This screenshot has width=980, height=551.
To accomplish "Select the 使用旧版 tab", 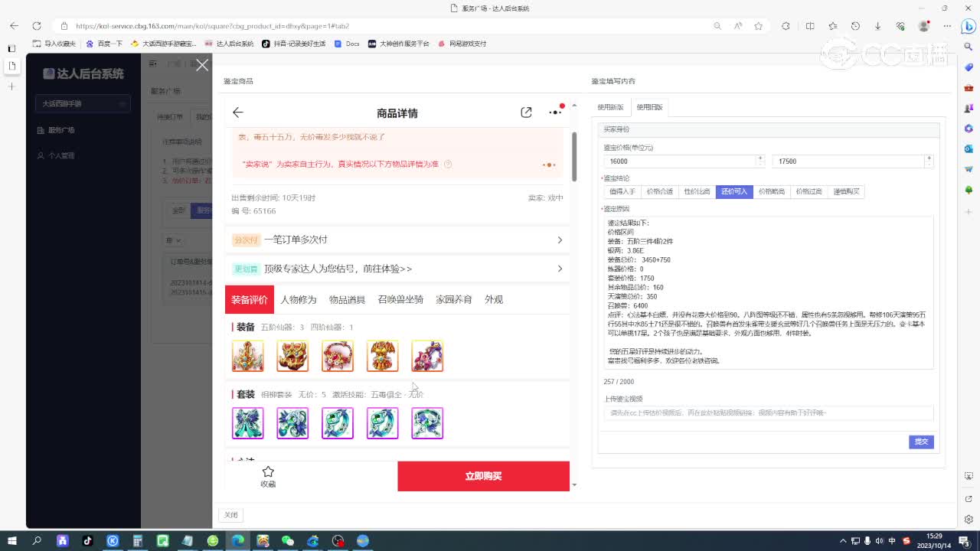I will 650,107.
